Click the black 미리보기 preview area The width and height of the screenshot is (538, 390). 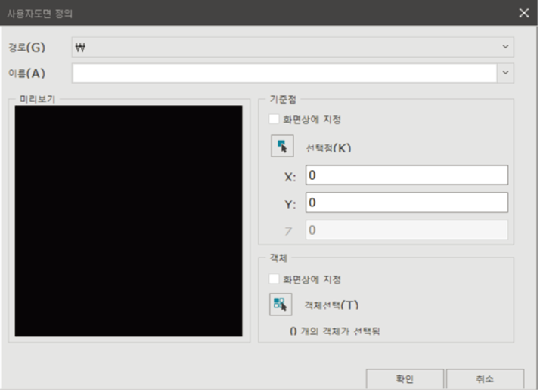(128, 221)
